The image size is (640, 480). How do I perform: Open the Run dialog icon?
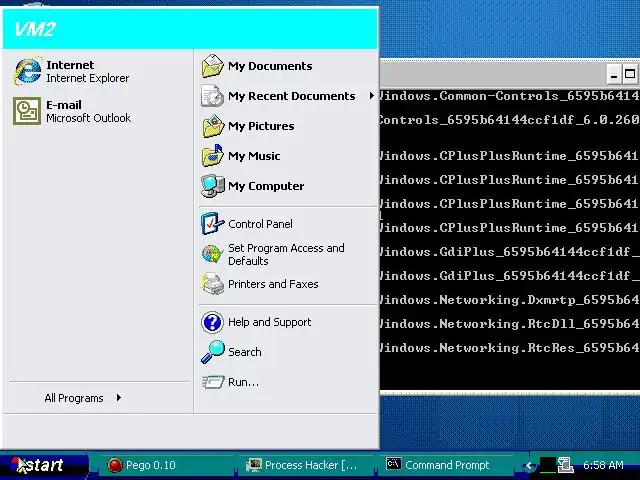tap(212, 382)
